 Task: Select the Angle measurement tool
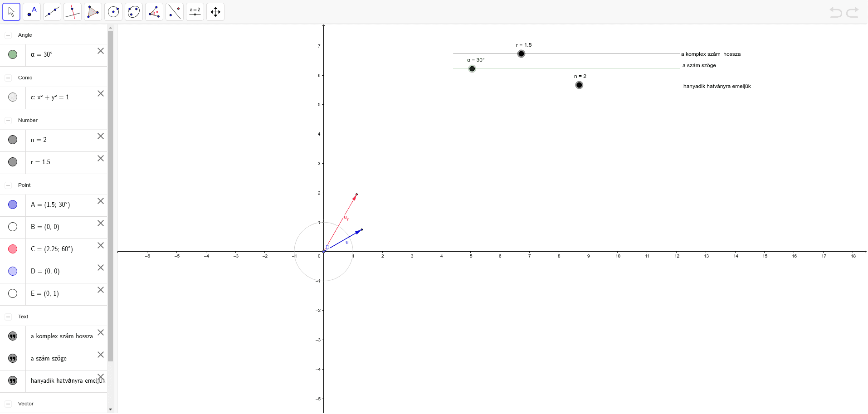point(154,11)
